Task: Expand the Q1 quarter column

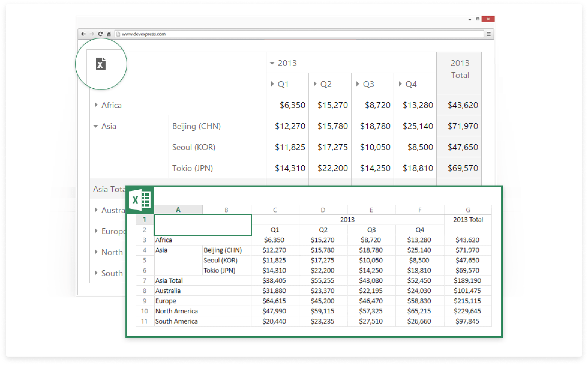Action: coord(272,84)
